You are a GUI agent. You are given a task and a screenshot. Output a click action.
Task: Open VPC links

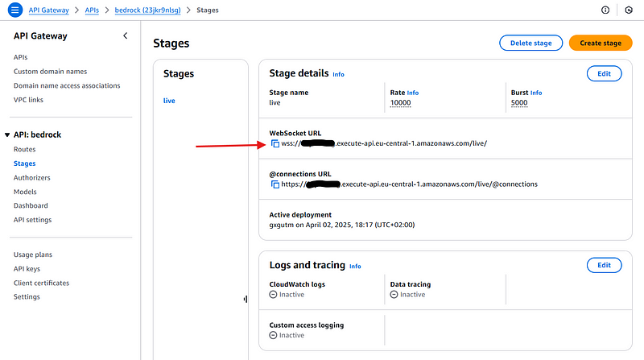(x=28, y=100)
